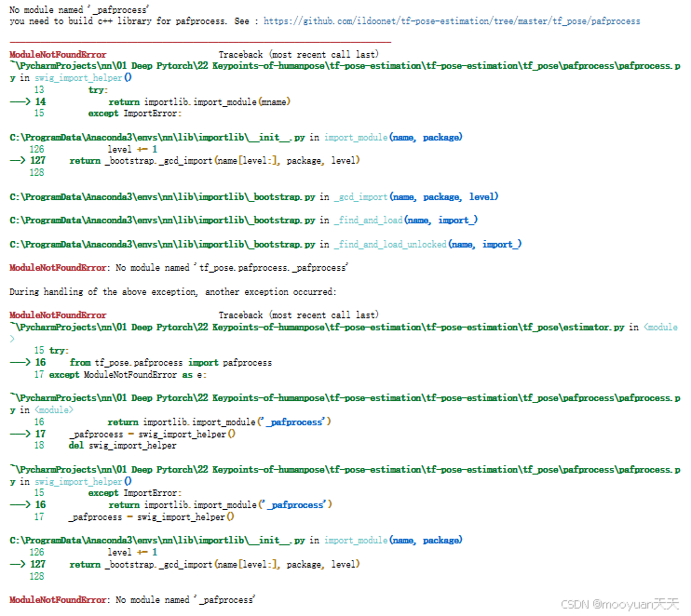Viewport: 691px width, 616px height.
Task: Click first line 127 "return _bootstrap._gcd_import"
Action: click(214, 161)
